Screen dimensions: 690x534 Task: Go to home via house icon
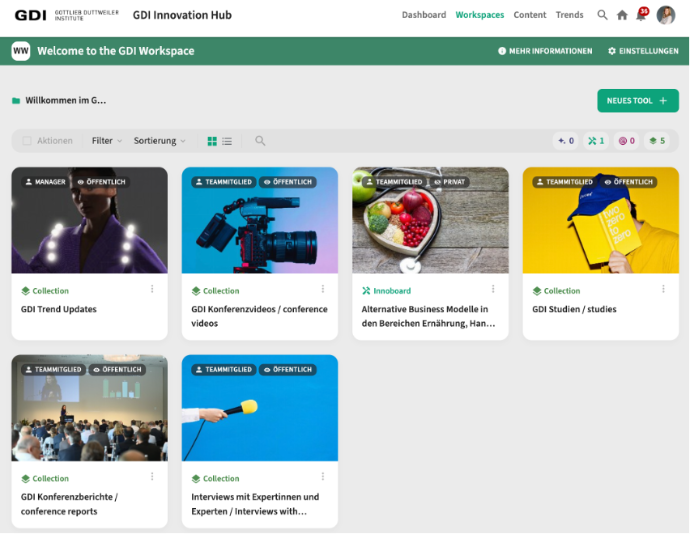click(622, 15)
